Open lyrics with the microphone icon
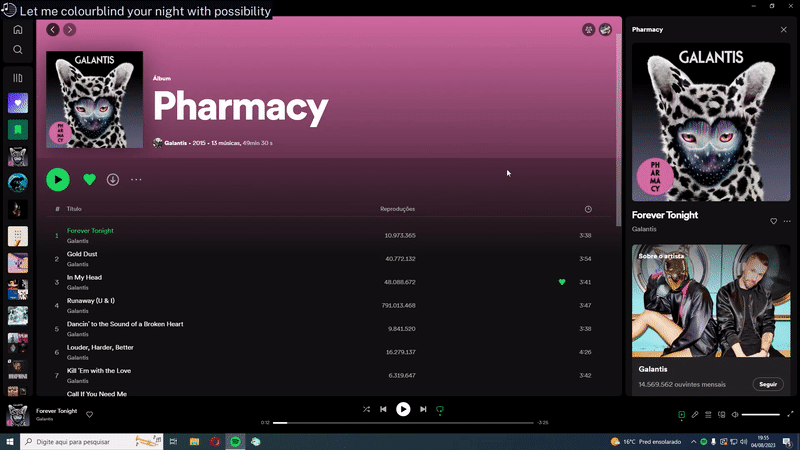Viewport: 800px width, 450px height. [x=694, y=415]
